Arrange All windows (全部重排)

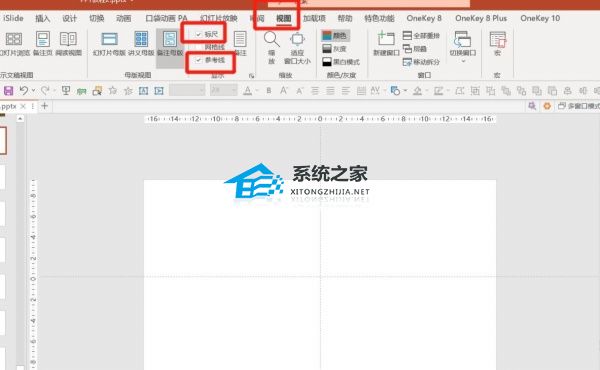(421, 36)
